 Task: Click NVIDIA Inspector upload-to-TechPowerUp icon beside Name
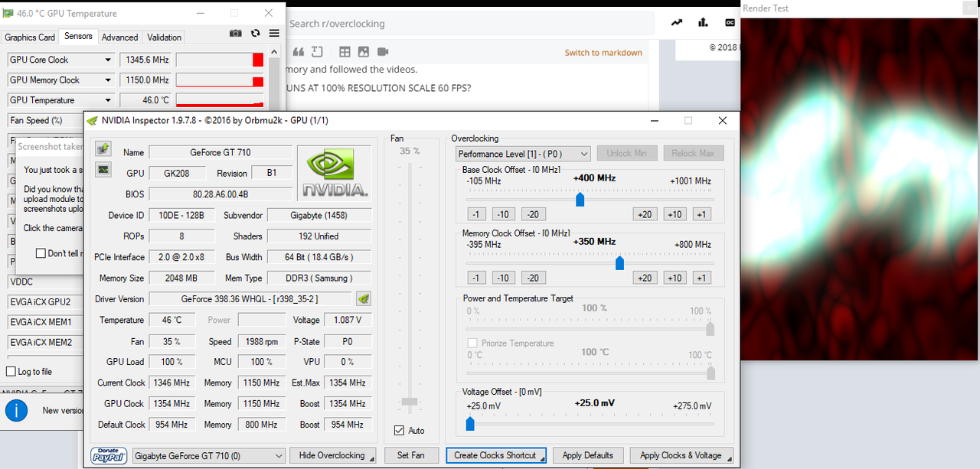pyautogui.click(x=103, y=148)
